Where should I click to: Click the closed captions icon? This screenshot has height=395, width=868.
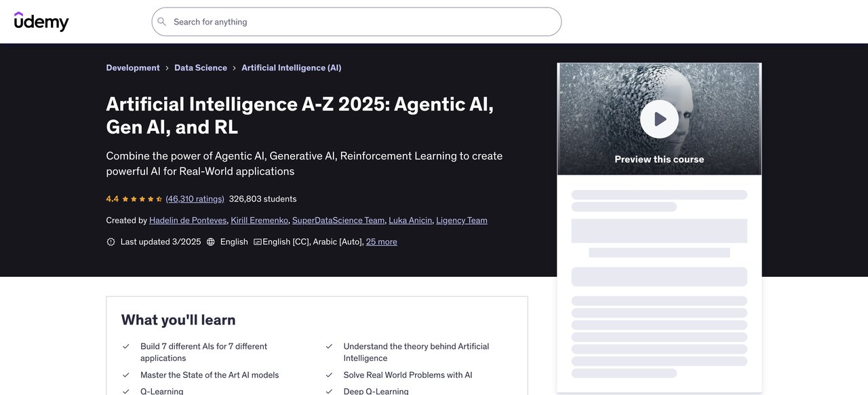pos(258,242)
